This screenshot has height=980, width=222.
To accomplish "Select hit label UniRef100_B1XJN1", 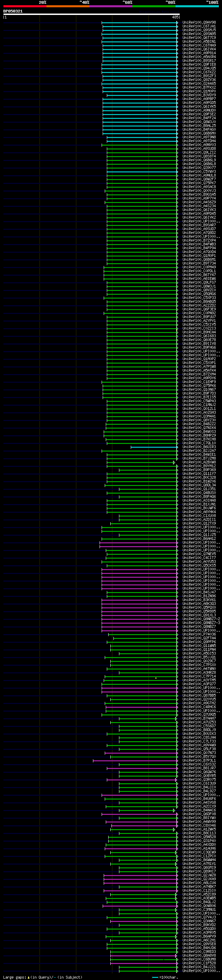I will [199, 504].
